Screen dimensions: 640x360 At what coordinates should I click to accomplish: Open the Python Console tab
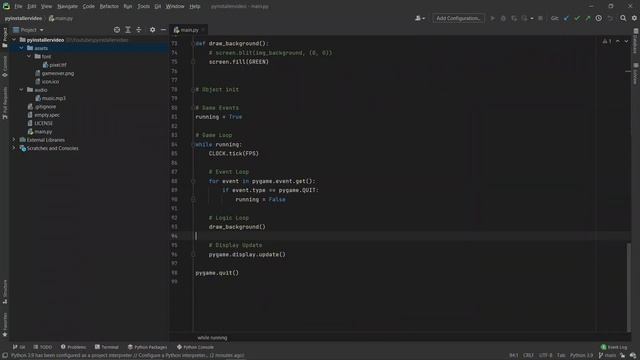pos(195,347)
